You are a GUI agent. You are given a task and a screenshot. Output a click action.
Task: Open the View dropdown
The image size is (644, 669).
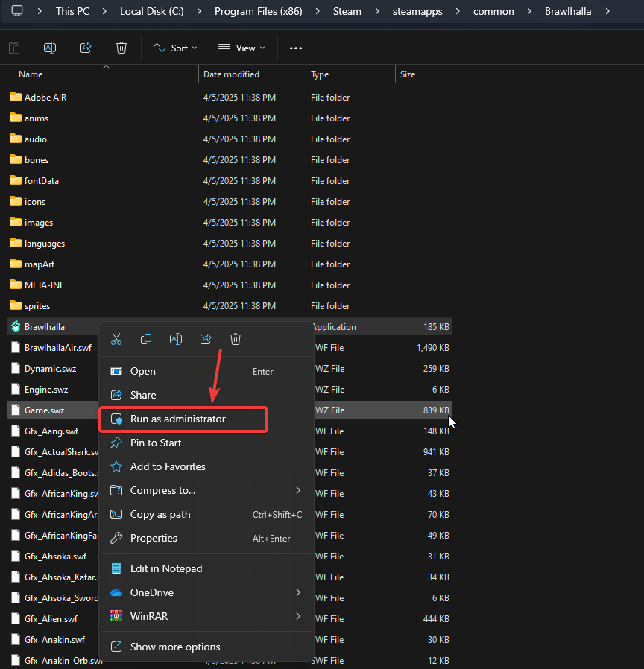[x=240, y=48]
